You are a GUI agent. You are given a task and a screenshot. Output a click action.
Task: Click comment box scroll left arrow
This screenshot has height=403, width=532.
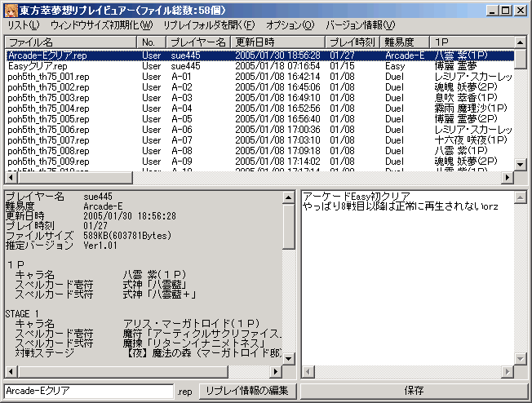[308, 371]
